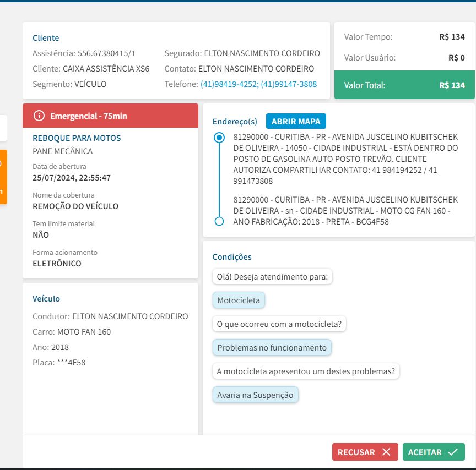The height and width of the screenshot is (470, 476).
Task: Open the orange side tab on left edge
Action: [x=3, y=177]
